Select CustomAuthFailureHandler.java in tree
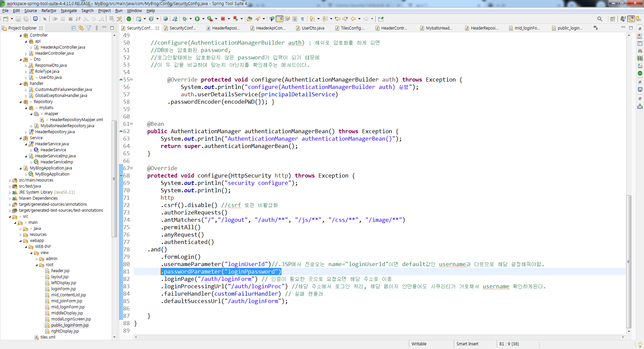This screenshot has width=644, height=349. [x=63, y=90]
